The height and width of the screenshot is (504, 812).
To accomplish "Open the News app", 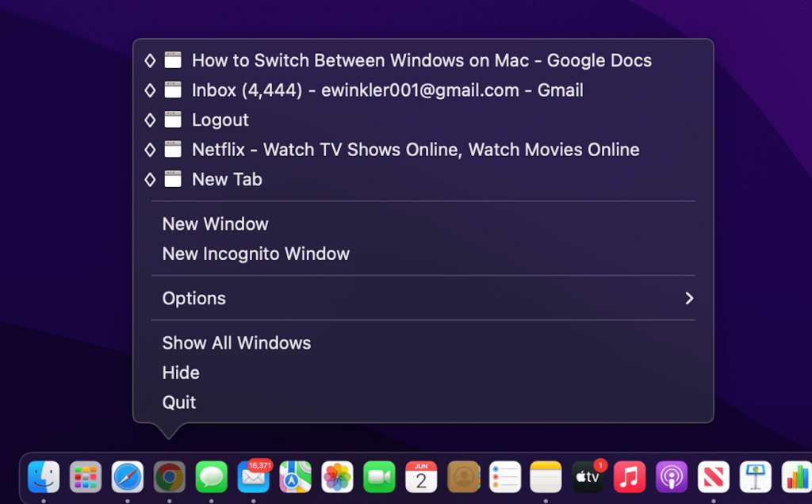I will pyautogui.click(x=714, y=476).
